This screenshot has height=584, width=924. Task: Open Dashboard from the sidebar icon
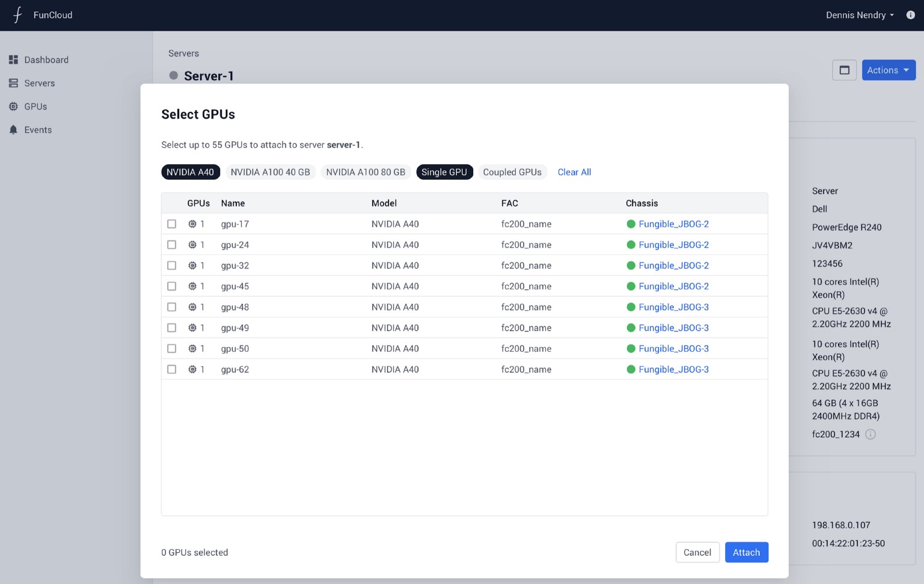click(13, 60)
